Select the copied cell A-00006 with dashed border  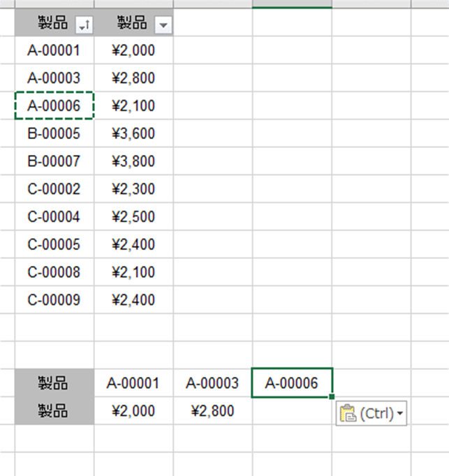[54, 105]
